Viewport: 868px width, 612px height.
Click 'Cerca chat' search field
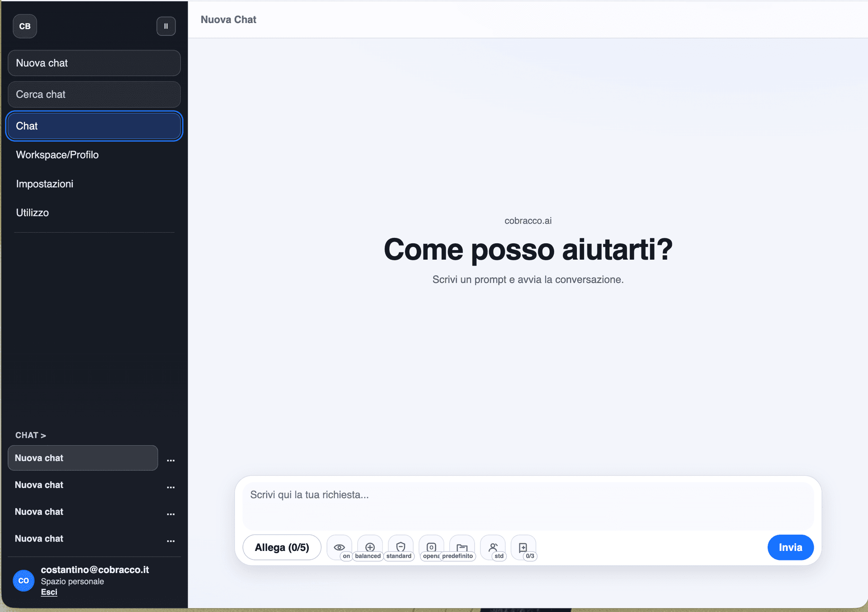[94, 95]
